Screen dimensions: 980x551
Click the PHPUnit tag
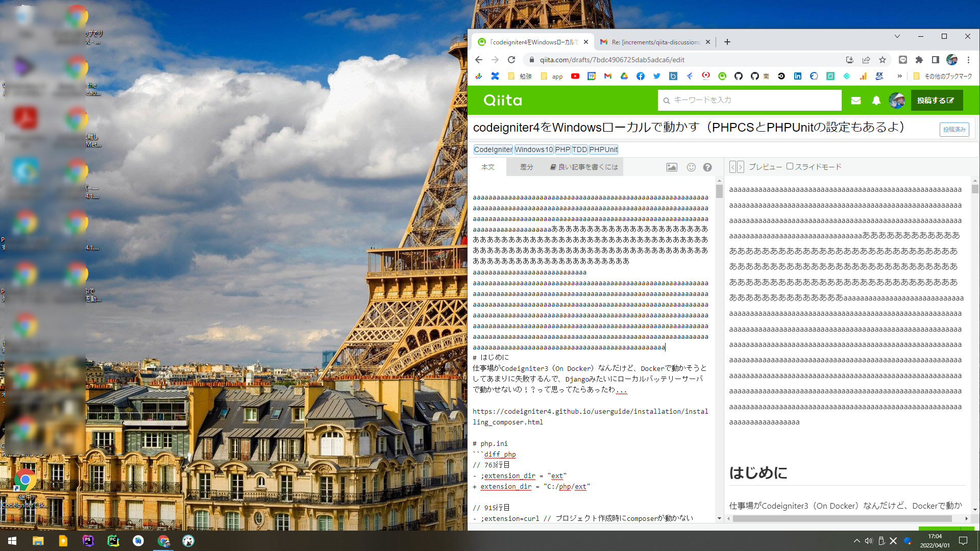tap(603, 149)
